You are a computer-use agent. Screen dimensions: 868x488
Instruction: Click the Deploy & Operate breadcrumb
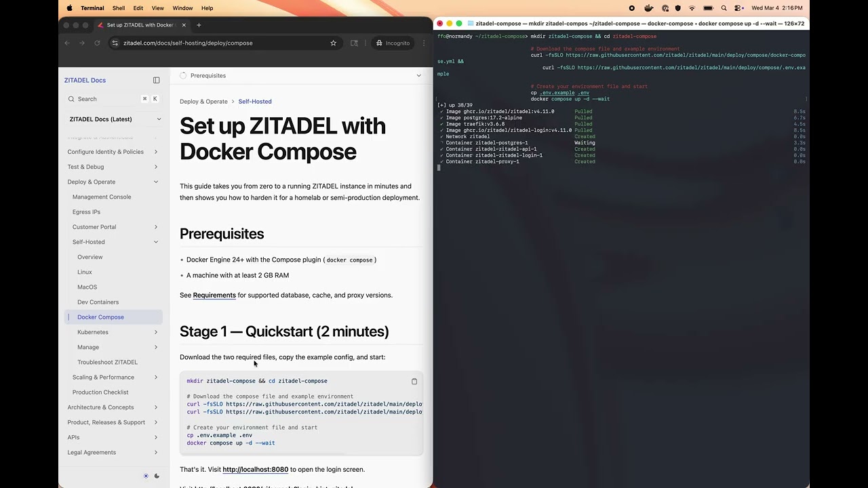coord(203,102)
